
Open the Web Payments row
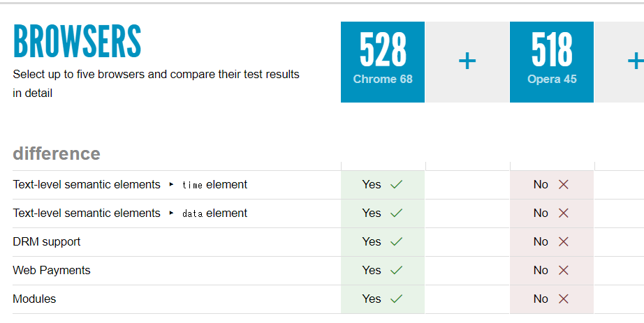click(52, 271)
